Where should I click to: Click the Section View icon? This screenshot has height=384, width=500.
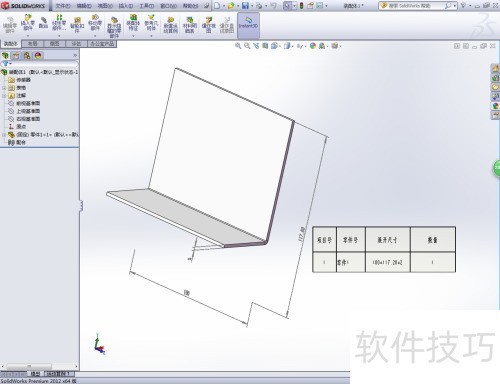[265, 46]
